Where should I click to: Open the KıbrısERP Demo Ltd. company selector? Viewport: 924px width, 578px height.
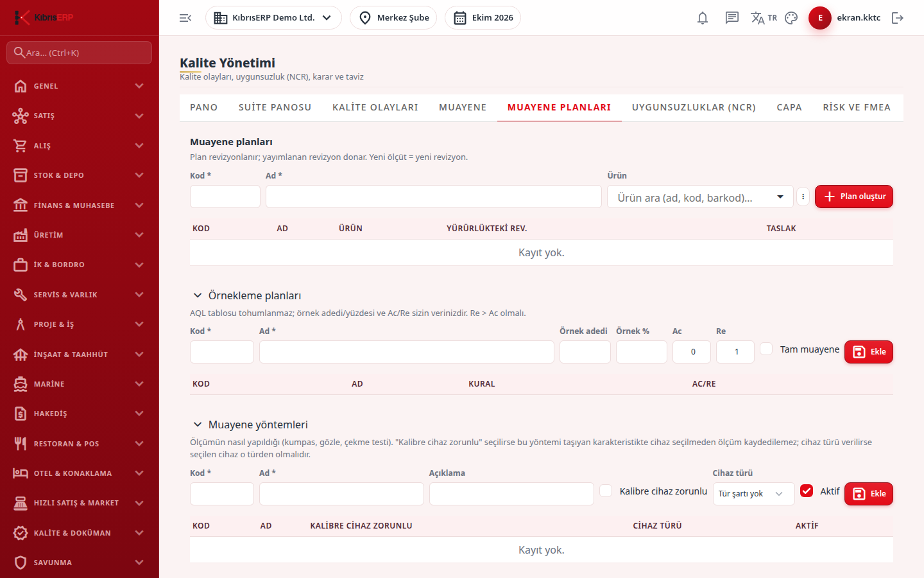click(x=273, y=18)
